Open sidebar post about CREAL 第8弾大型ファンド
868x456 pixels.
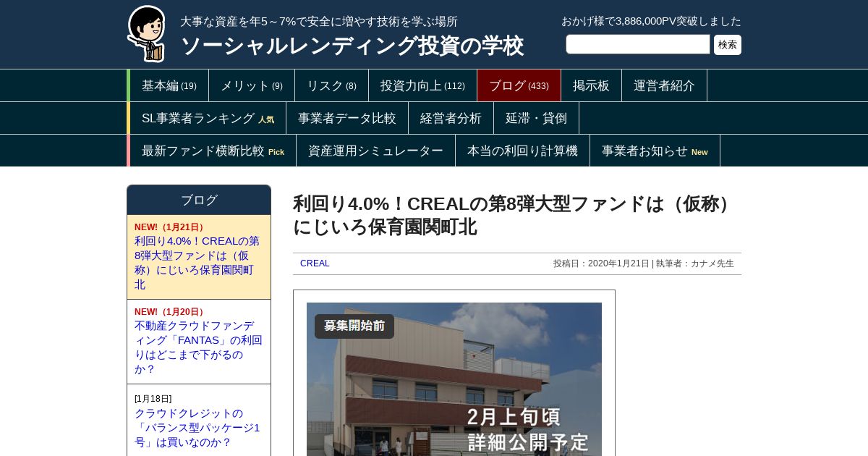197,263
